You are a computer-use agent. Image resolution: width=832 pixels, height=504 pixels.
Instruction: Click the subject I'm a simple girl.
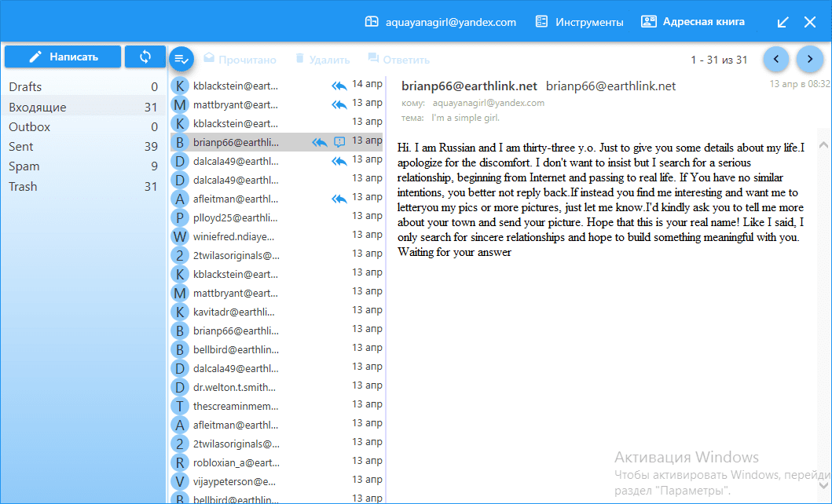click(465, 118)
